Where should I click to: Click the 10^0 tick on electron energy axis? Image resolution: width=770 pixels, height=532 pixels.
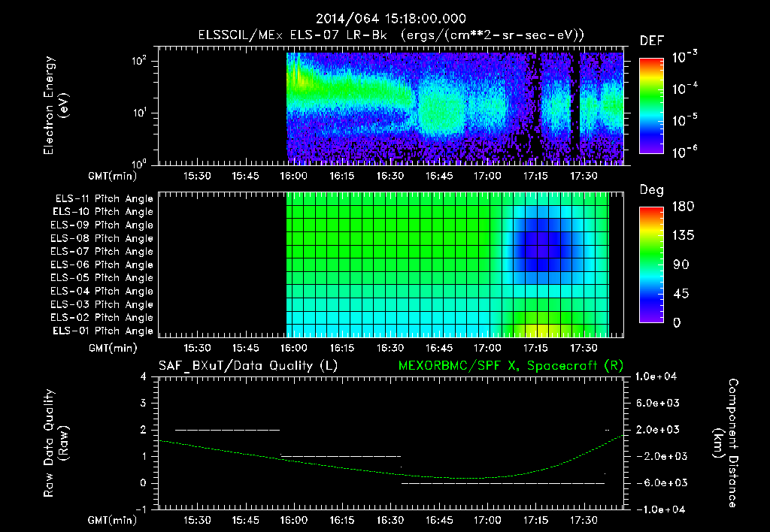139,163
